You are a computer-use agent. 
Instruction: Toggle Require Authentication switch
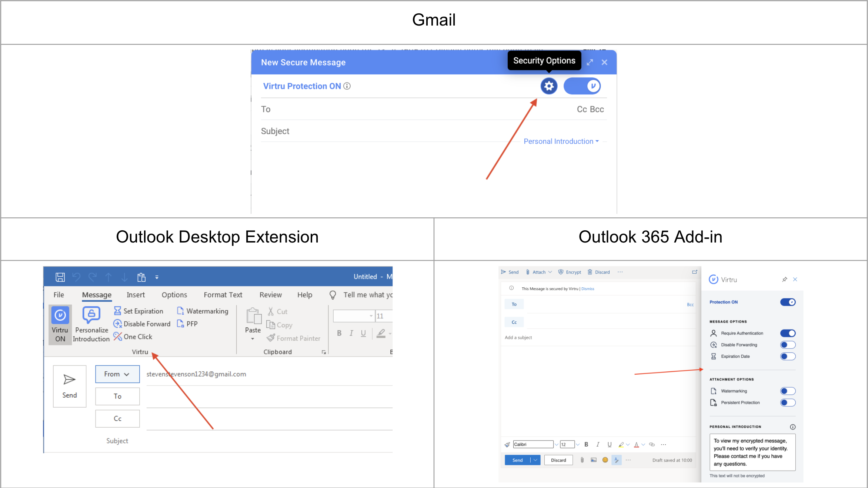[x=788, y=333]
